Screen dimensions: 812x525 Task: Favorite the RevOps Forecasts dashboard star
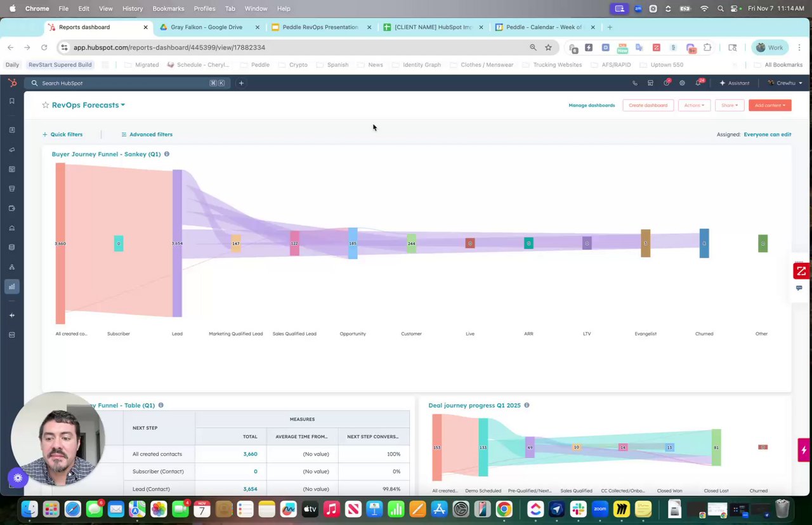pyautogui.click(x=45, y=105)
